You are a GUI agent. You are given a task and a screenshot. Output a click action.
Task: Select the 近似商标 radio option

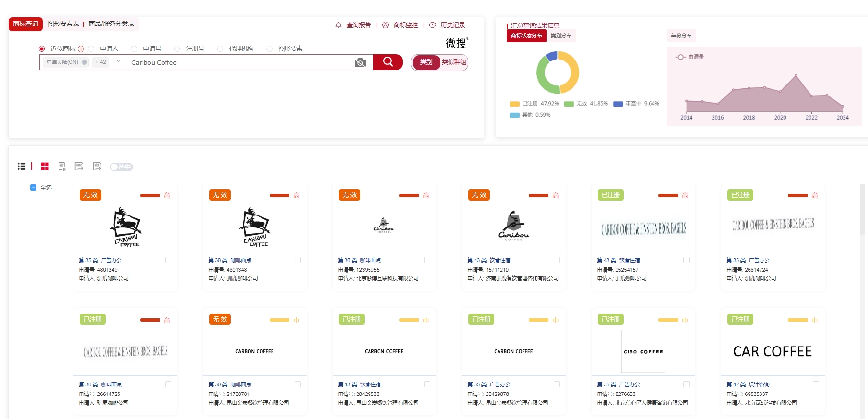click(42, 49)
